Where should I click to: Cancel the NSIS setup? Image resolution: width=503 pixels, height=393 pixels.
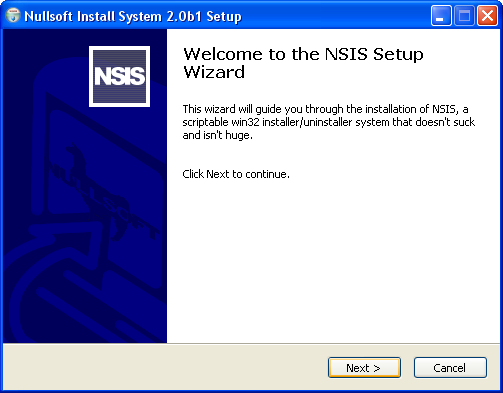450,368
